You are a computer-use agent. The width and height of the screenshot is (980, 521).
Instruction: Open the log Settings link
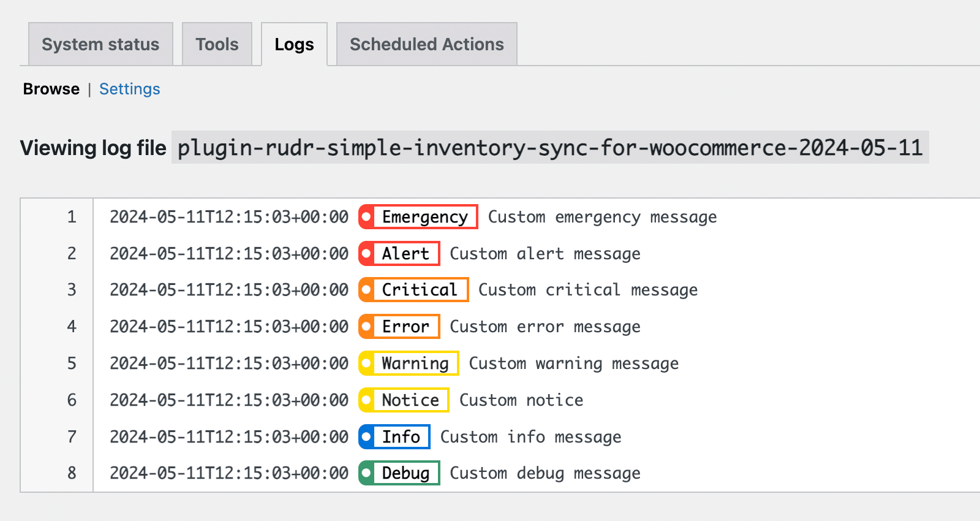[x=129, y=89]
